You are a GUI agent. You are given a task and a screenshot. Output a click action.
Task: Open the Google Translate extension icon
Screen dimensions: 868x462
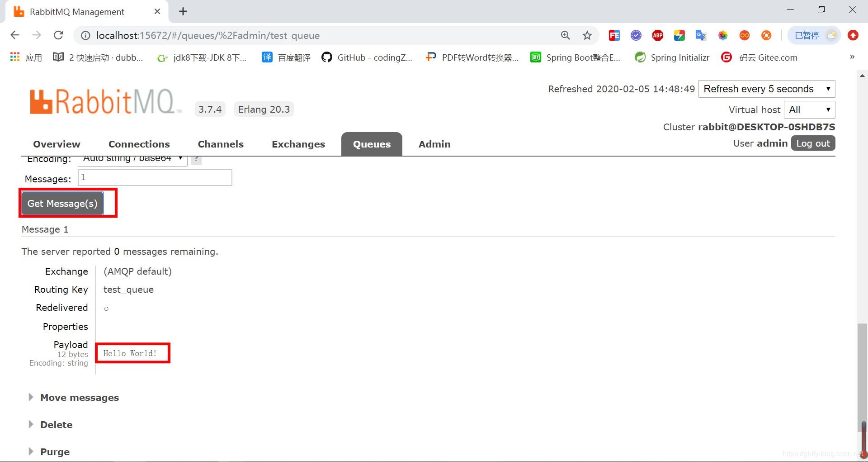click(x=701, y=35)
